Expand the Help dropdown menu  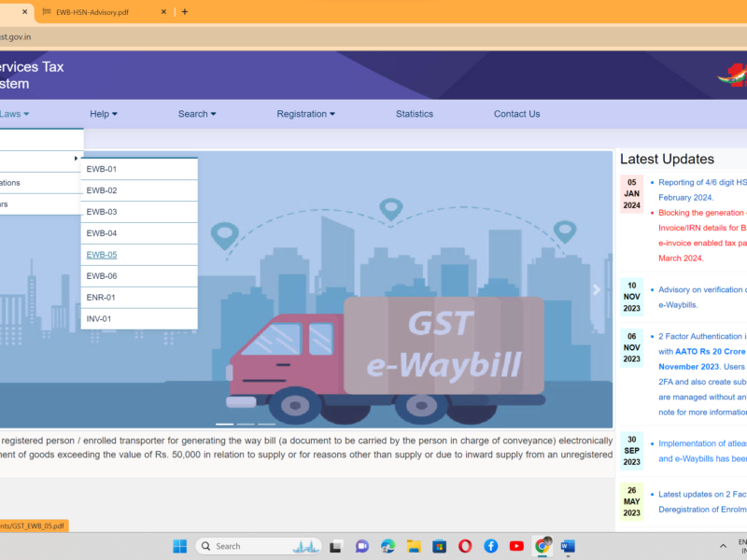[103, 114]
